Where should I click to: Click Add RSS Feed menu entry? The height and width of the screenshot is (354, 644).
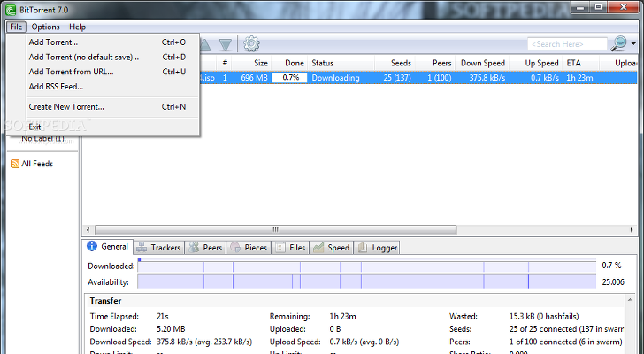coord(56,87)
